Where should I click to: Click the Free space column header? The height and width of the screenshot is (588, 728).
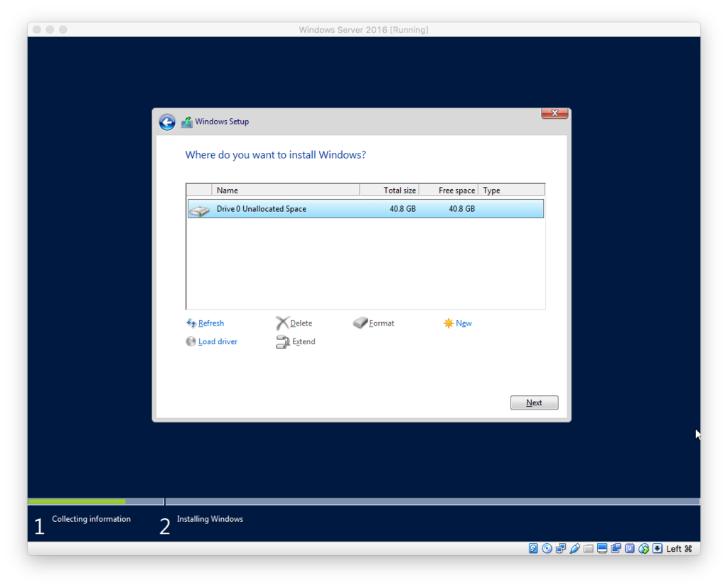[449, 191]
